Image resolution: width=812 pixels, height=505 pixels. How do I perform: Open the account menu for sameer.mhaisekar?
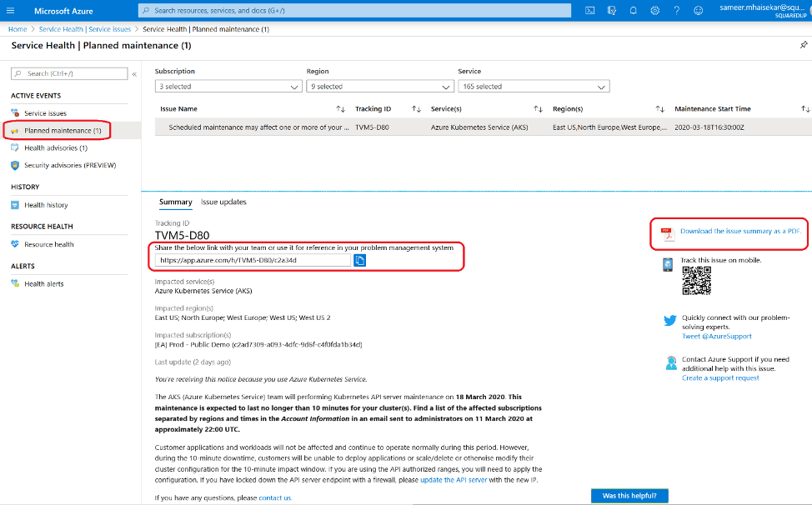pos(764,10)
